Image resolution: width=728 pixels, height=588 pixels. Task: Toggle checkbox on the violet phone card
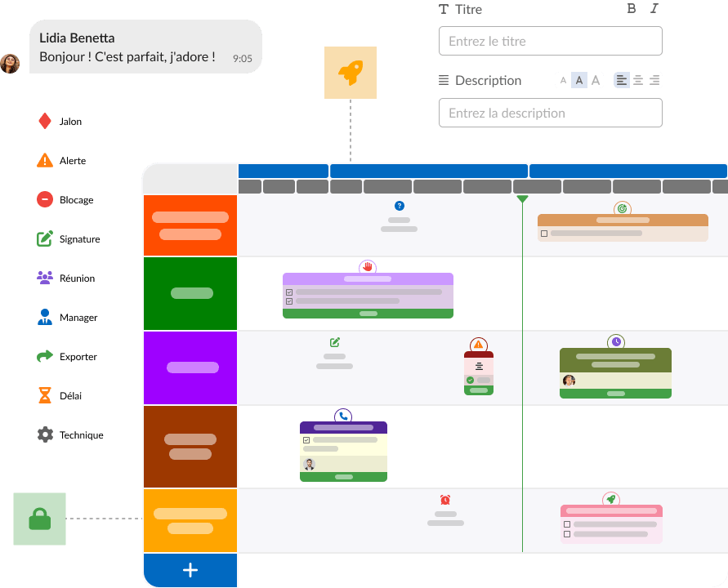coord(306,440)
